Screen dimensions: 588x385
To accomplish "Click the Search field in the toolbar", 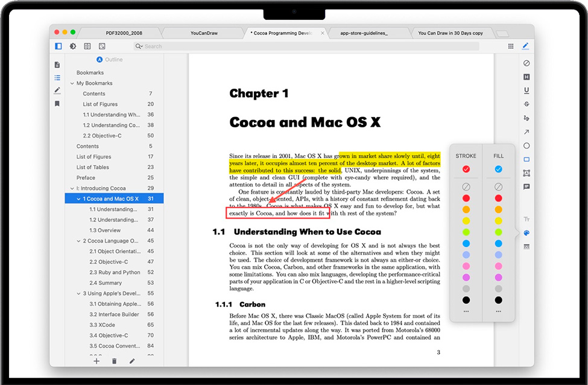I will [x=308, y=46].
